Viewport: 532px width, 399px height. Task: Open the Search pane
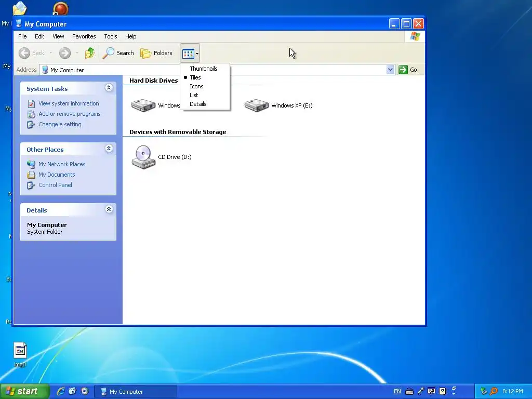[x=118, y=53]
